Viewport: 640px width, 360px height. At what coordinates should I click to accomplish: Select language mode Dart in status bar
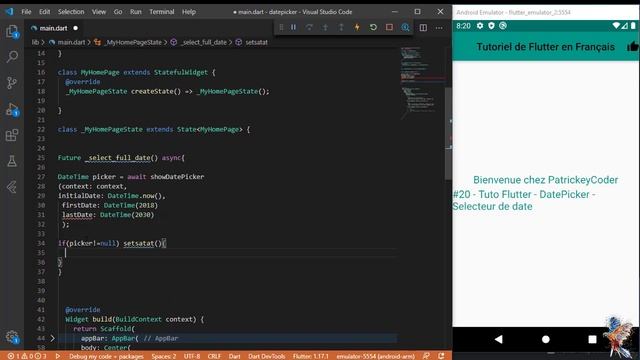coord(234,356)
